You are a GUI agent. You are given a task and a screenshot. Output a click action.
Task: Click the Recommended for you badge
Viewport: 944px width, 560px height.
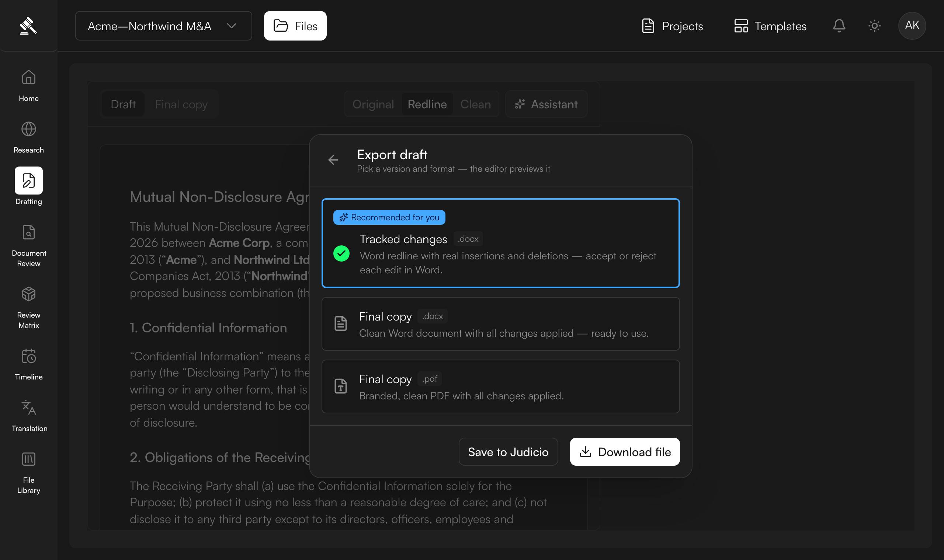point(389,217)
